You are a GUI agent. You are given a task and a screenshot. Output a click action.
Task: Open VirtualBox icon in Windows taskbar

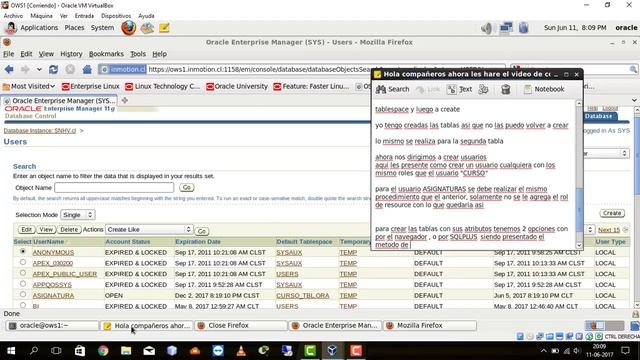(x=332, y=351)
